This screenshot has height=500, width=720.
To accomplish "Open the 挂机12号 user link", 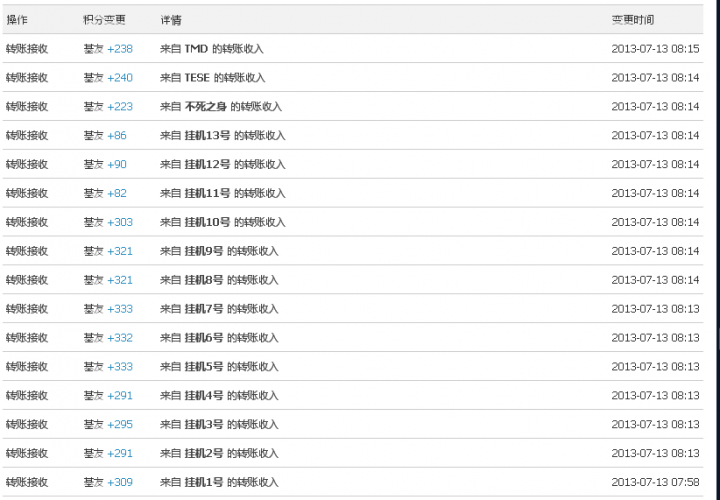I will pos(208,164).
